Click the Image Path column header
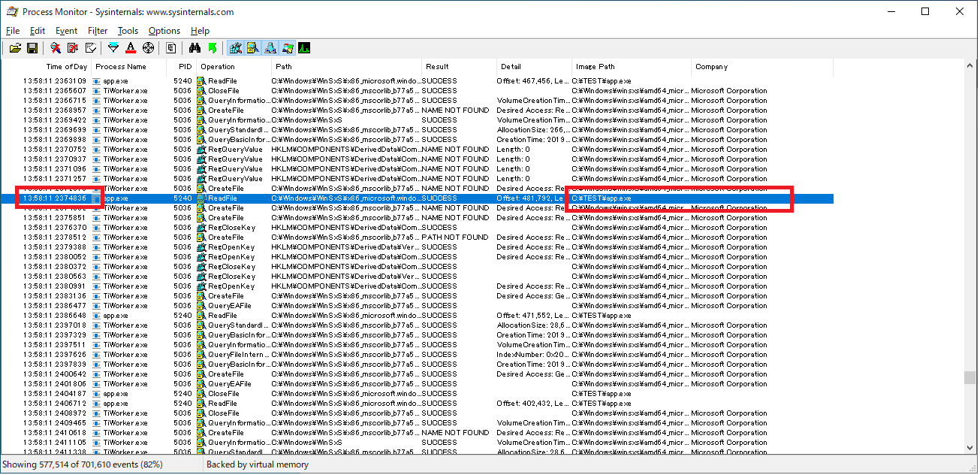980x475 pixels. (632, 67)
